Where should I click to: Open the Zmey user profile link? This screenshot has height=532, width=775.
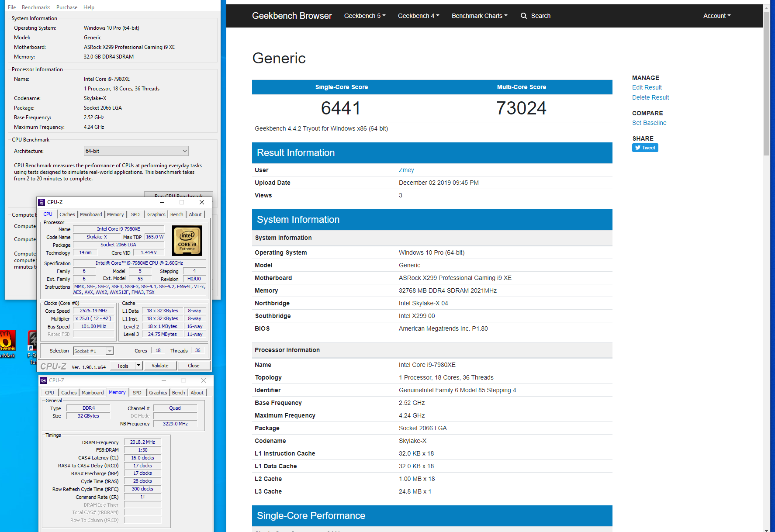tap(406, 170)
